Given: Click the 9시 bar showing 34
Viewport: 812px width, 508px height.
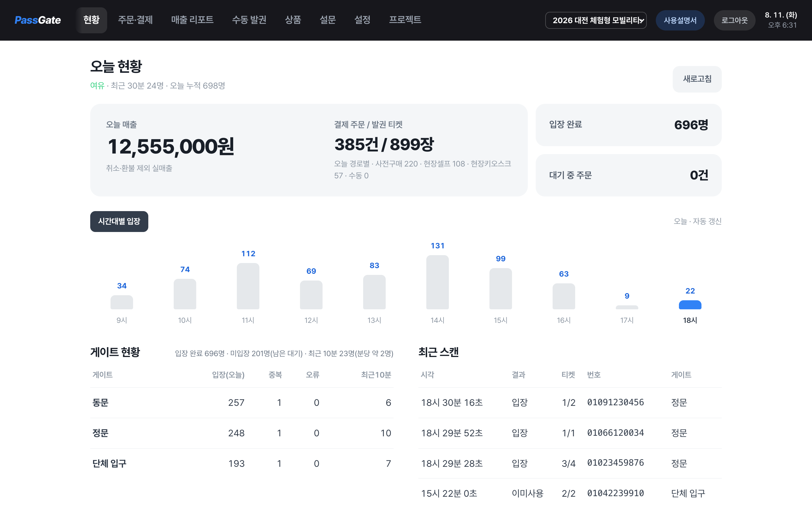Looking at the screenshot, I should [122, 302].
